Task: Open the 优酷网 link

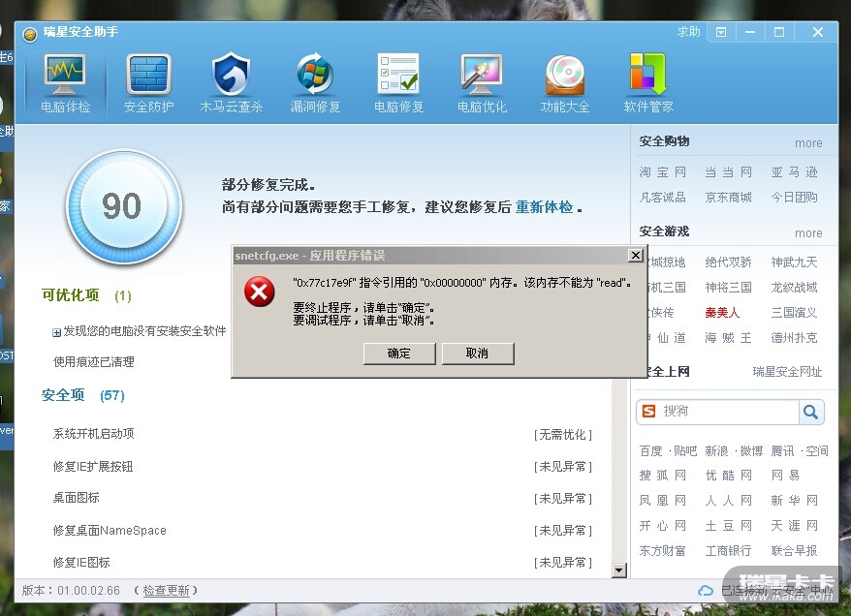Action: [x=728, y=476]
